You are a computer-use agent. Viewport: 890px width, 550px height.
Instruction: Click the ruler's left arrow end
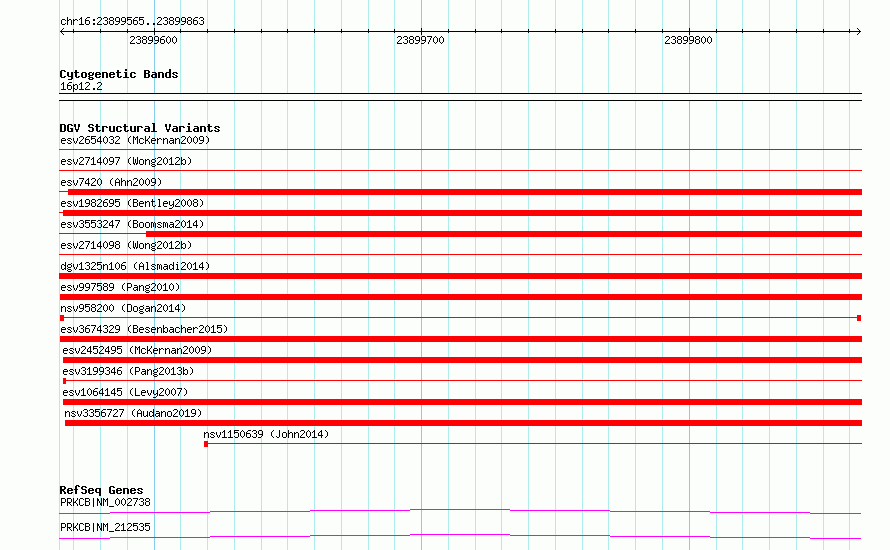click(x=62, y=32)
